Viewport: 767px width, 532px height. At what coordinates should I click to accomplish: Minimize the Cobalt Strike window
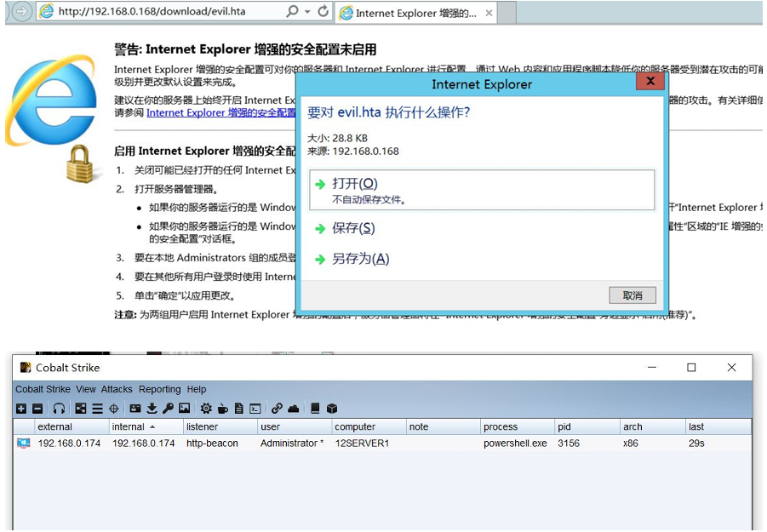point(652,367)
